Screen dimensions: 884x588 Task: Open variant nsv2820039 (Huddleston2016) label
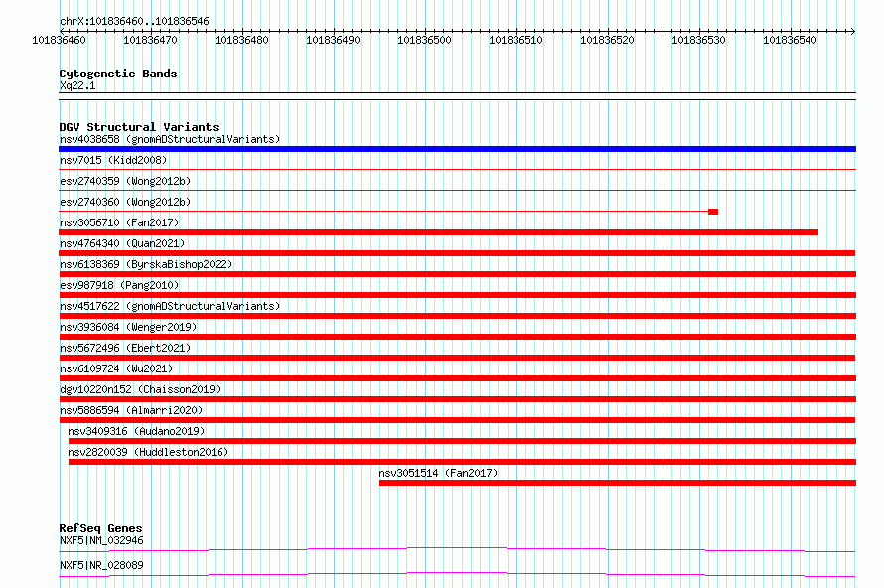pos(148,452)
